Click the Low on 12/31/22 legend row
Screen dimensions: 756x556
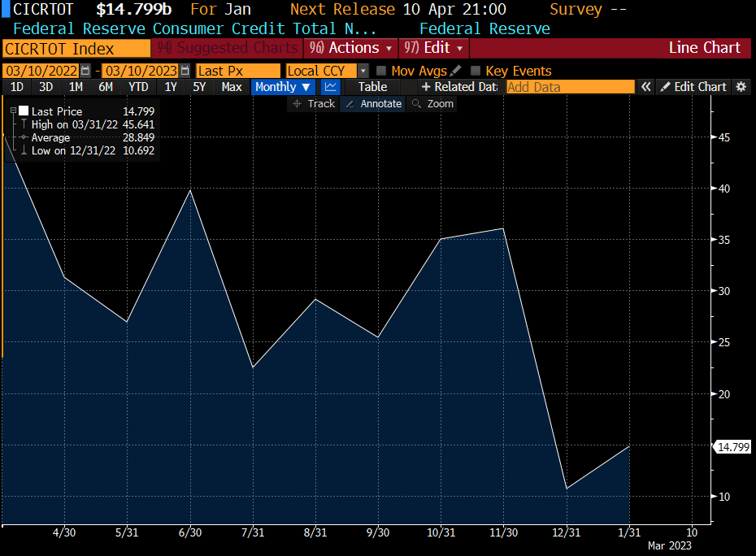click(x=93, y=150)
